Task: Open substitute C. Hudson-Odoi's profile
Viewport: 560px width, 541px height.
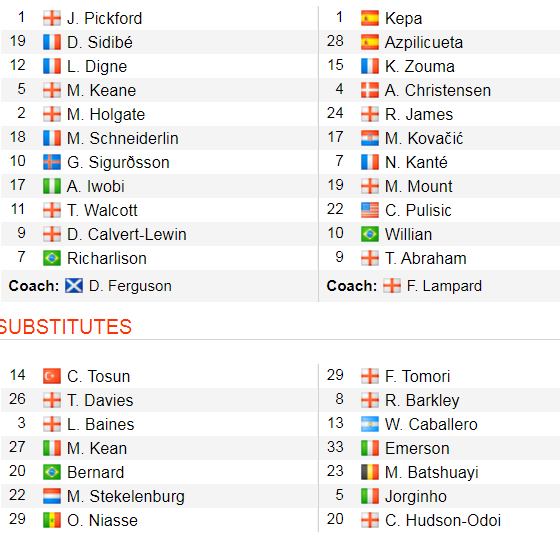Action: 443,520
